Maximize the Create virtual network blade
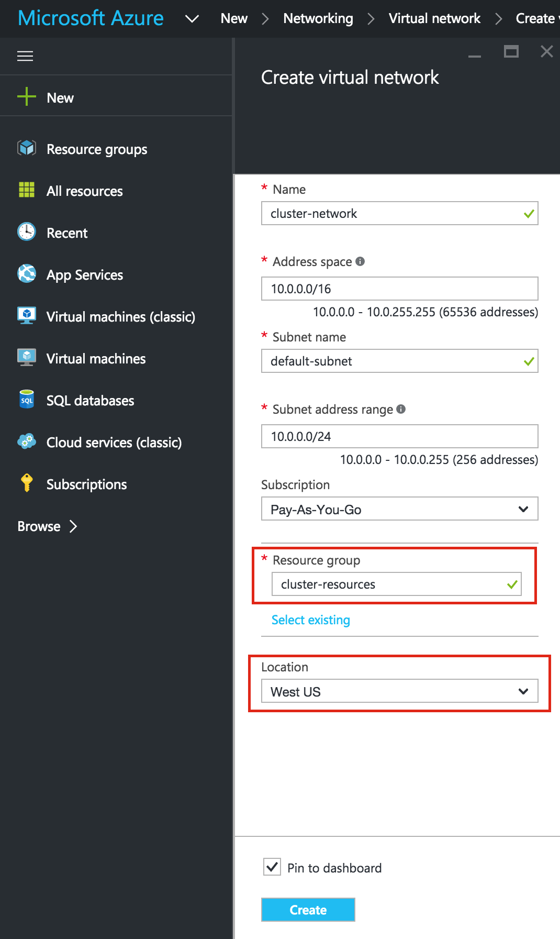 (x=511, y=51)
